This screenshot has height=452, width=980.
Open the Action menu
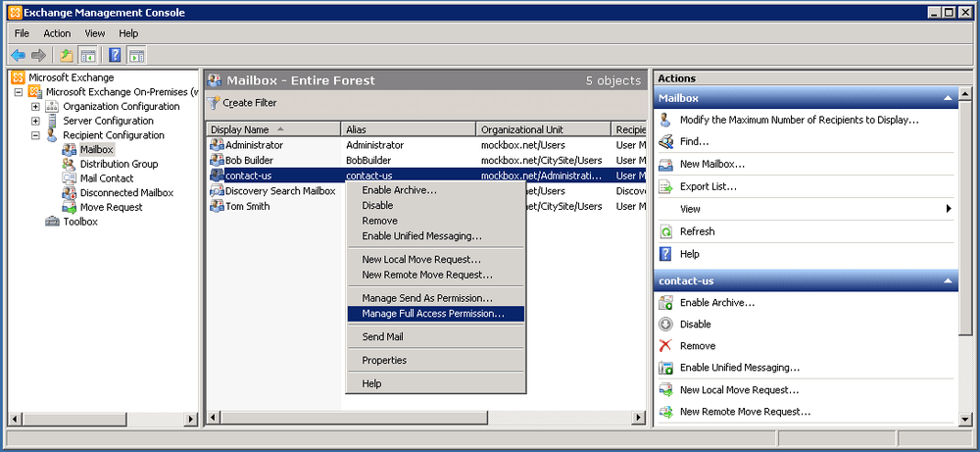click(x=57, y=33)
